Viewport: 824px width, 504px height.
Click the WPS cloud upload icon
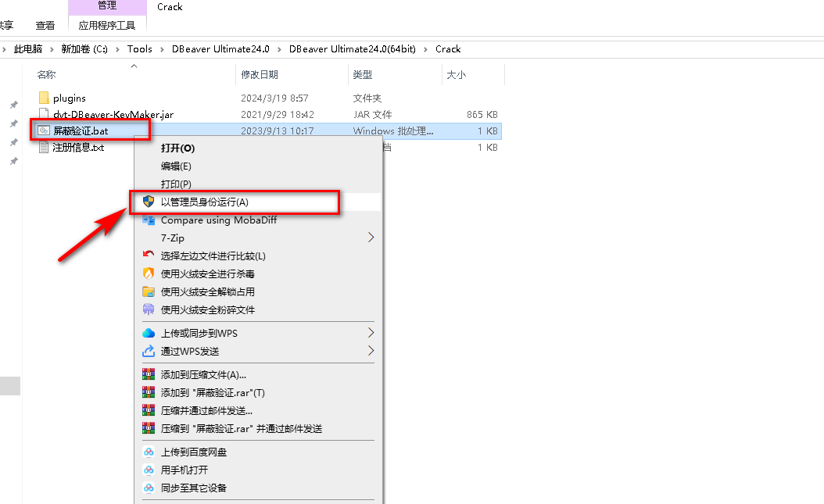[149, 333]
